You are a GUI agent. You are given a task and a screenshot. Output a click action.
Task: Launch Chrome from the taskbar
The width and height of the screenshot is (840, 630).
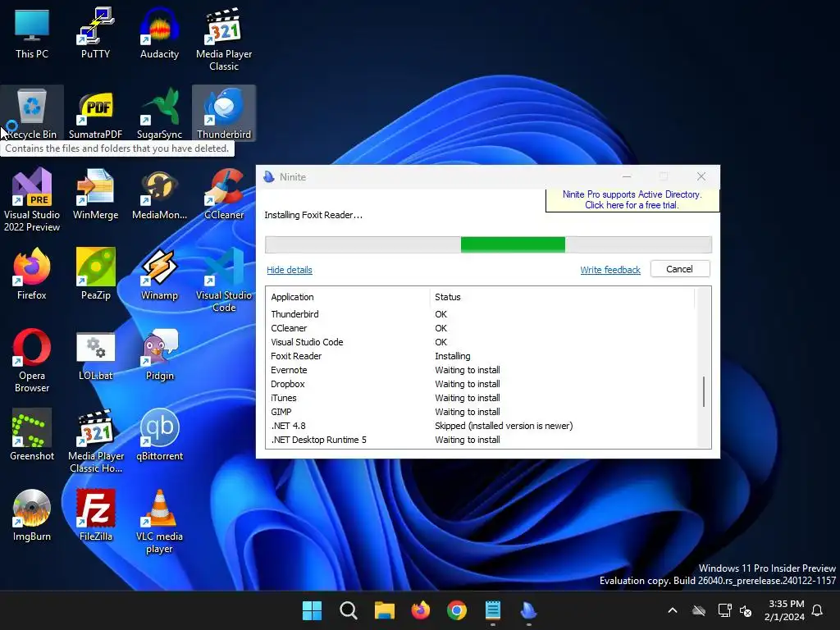click(x=456, y=610)
